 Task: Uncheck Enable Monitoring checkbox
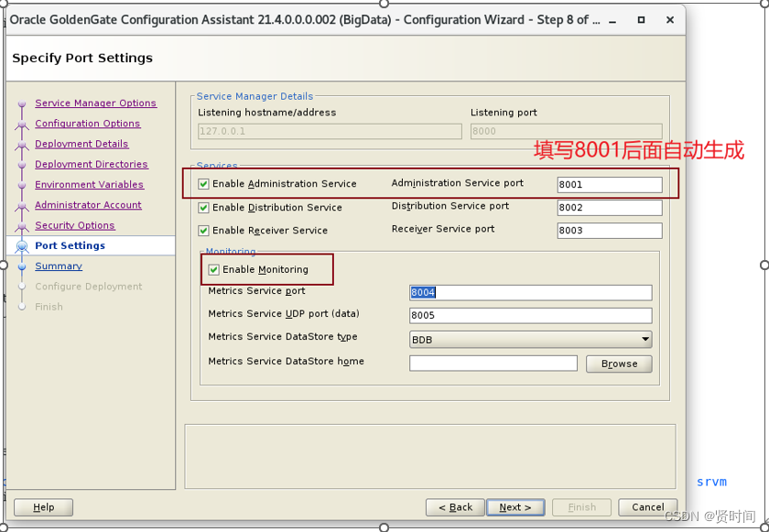(214, 270)
